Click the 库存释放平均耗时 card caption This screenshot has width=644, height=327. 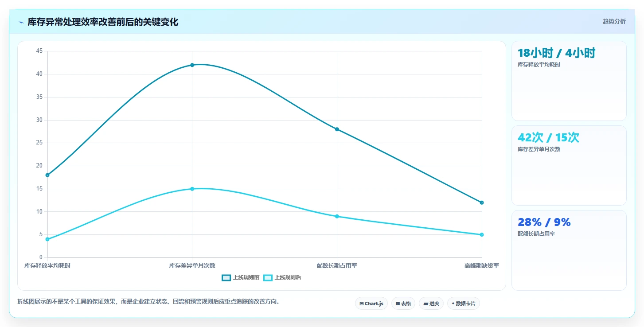539,65
